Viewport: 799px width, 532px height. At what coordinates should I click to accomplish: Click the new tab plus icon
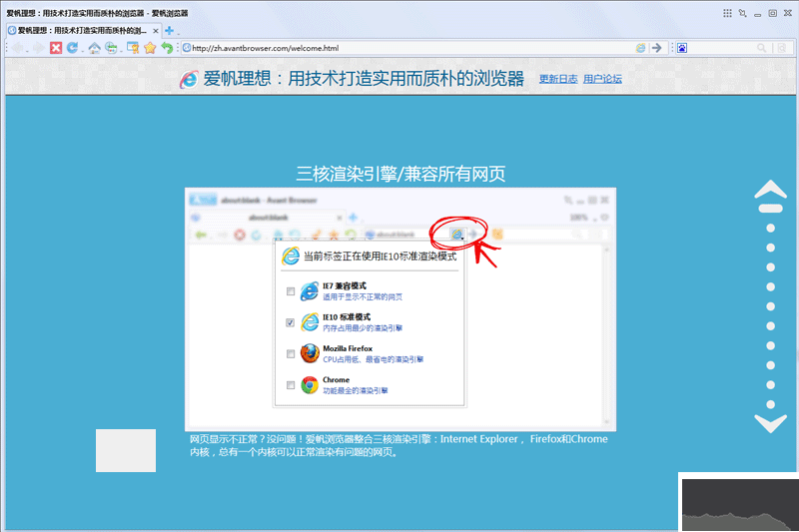pyautogui.click(x=169, y=31)
